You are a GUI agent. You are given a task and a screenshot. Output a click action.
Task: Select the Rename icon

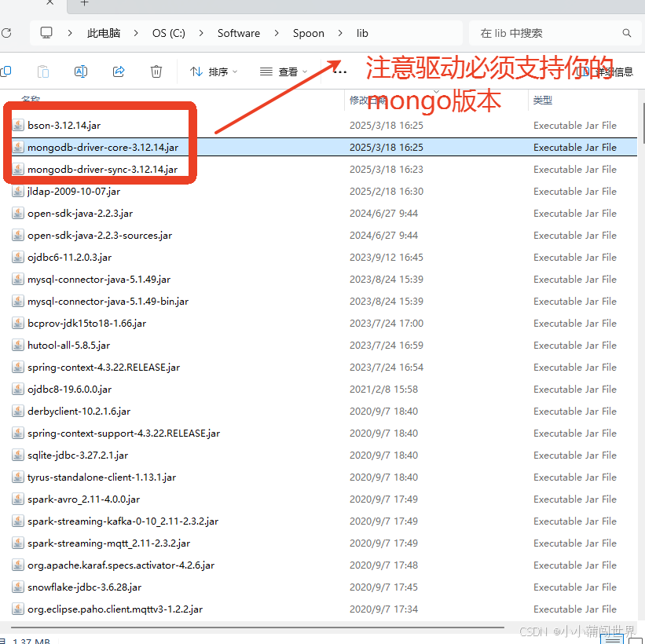(x=80, y=71)
